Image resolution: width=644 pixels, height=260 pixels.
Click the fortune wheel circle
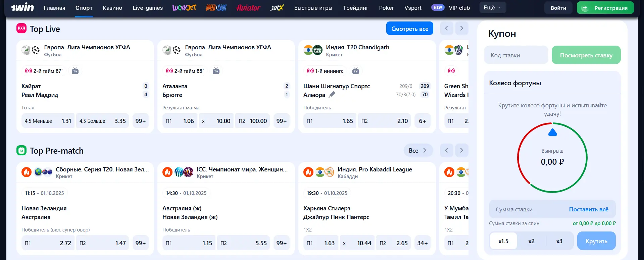(552, 158)
